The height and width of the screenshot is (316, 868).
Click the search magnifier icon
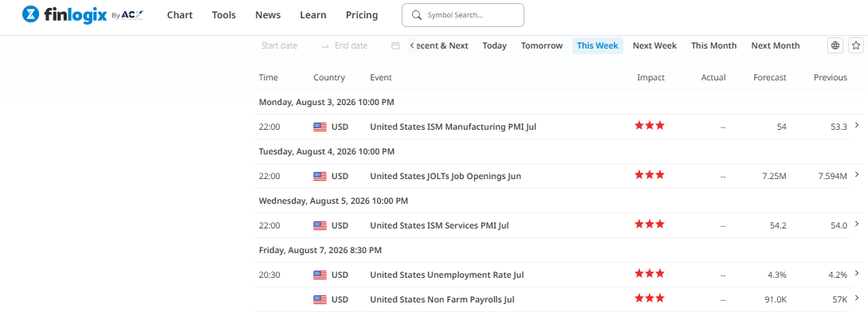coord(418,15)
